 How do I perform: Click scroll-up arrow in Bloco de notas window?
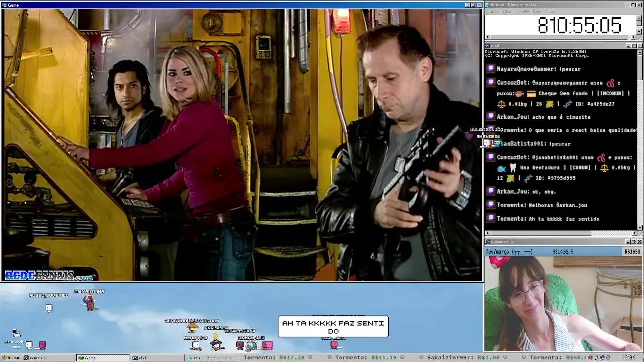click(x=640, y=18)
